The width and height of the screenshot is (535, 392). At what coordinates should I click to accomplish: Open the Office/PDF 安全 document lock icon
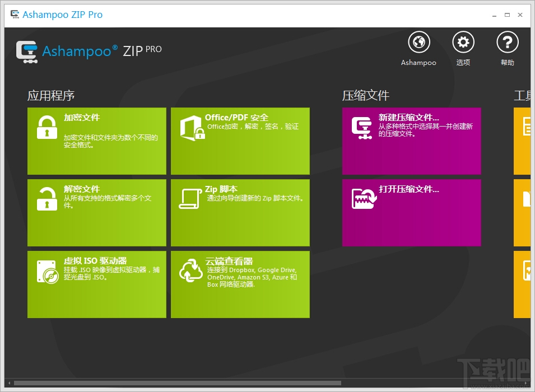pos(193,128)
